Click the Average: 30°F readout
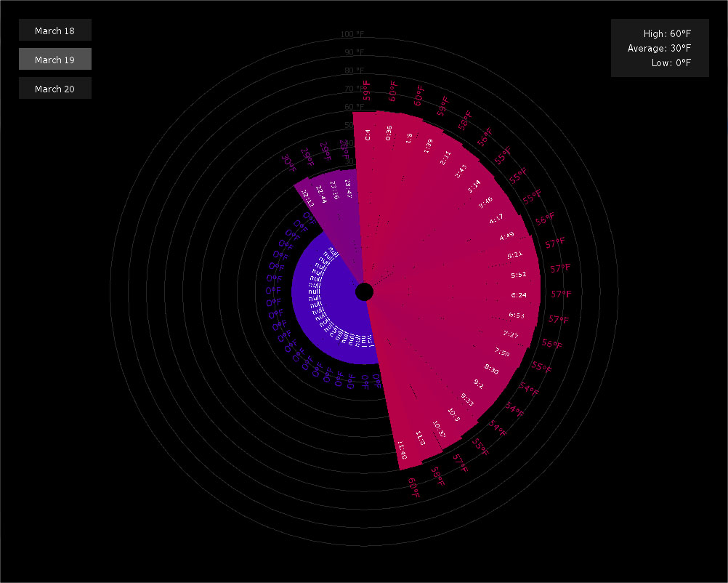 click(x=659, y=48)
